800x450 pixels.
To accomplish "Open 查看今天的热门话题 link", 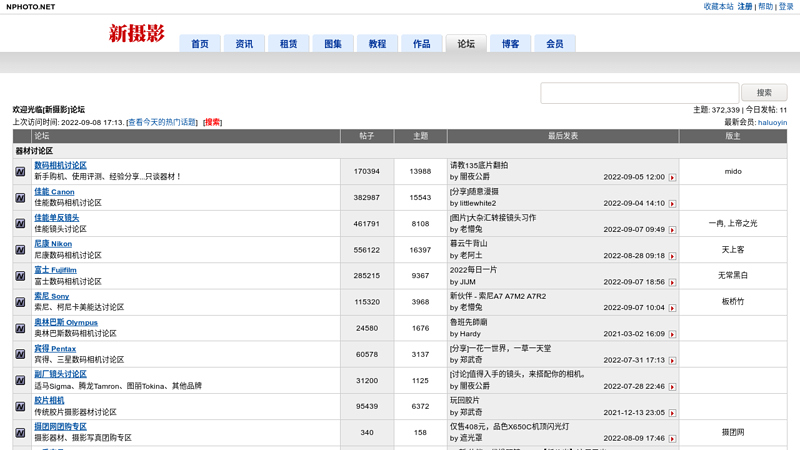I will pyautogui.click(x=162, y=122).
